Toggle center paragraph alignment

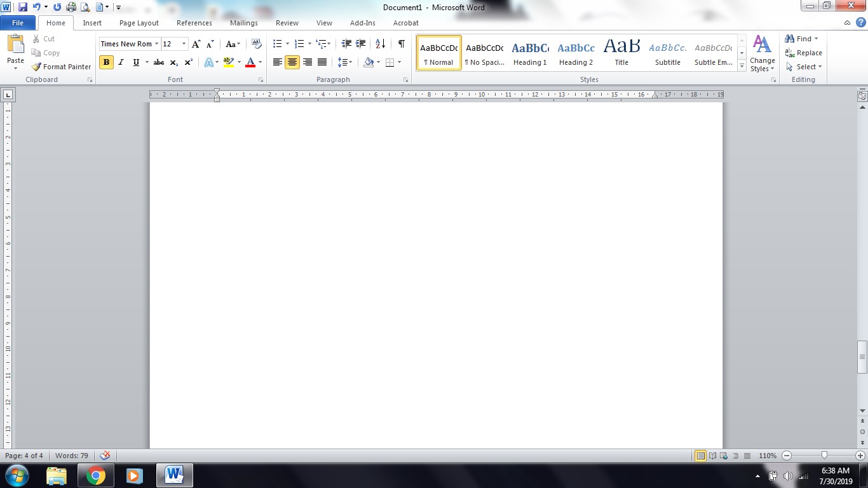click(x=292, y=62)
